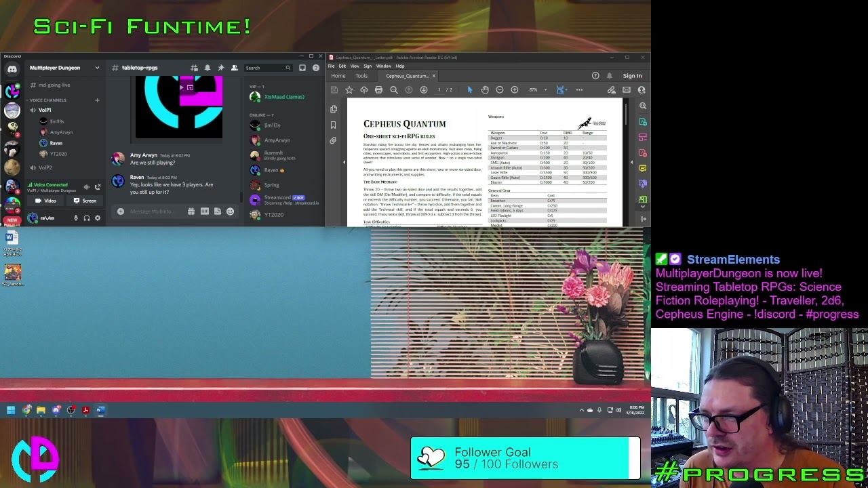Open Word from Windows taskbar
The width and height of the screenshot is (868, 488).
tap(100, 410)
